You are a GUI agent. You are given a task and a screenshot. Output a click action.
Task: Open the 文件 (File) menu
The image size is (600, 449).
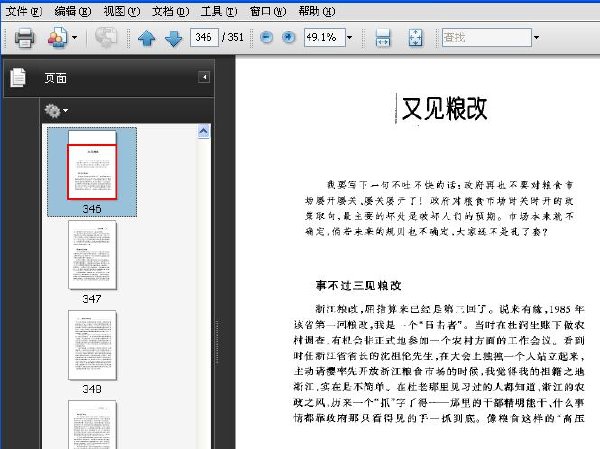(x=23, y=11)
